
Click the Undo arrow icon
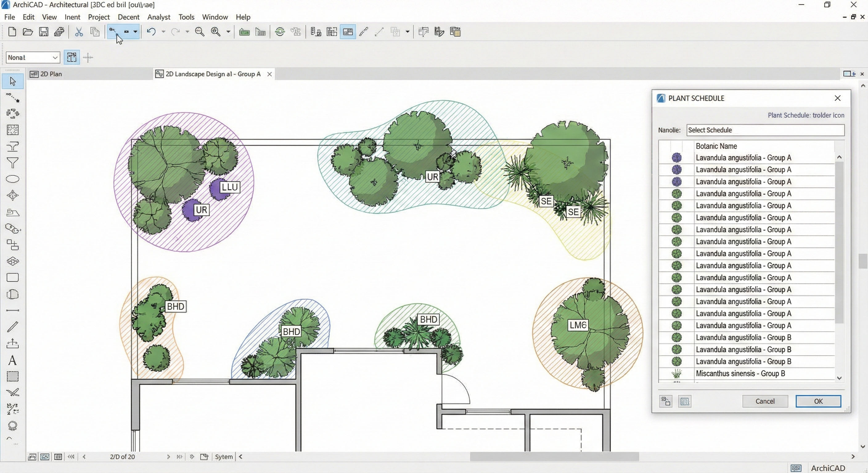coord(151,32)
